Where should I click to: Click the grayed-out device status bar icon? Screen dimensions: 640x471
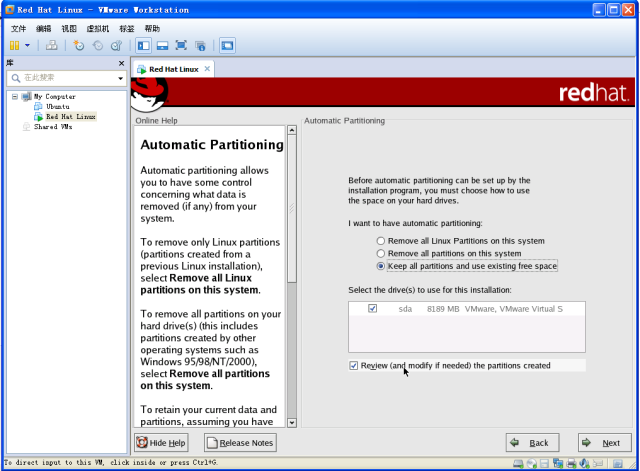pyautogui.click(x=598, y=463)
